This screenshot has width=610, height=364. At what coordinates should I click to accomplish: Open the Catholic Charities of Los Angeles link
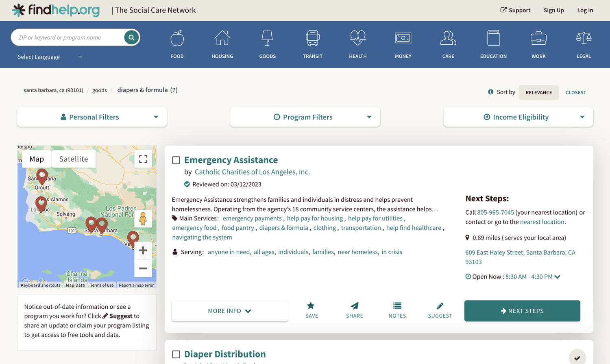tap(252, 172)
